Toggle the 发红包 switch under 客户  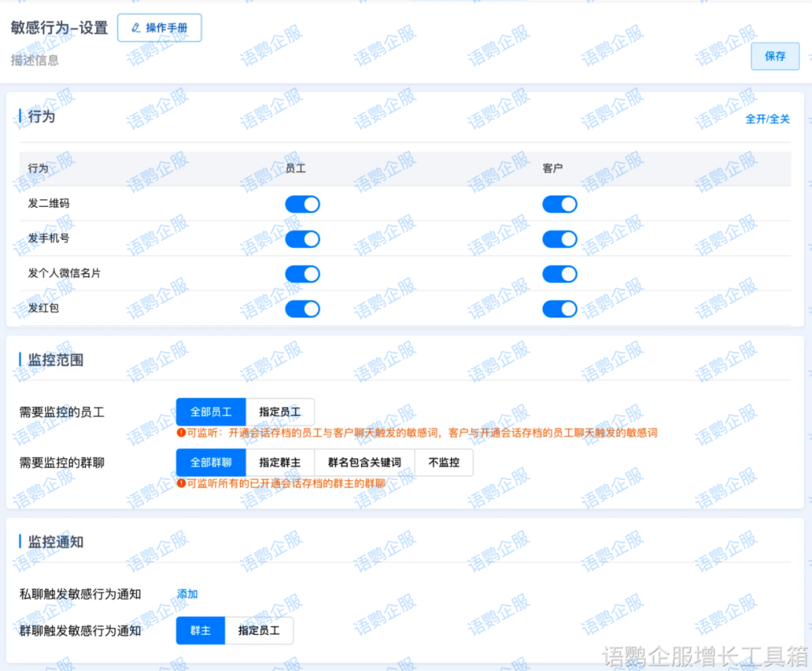(559, 308)
